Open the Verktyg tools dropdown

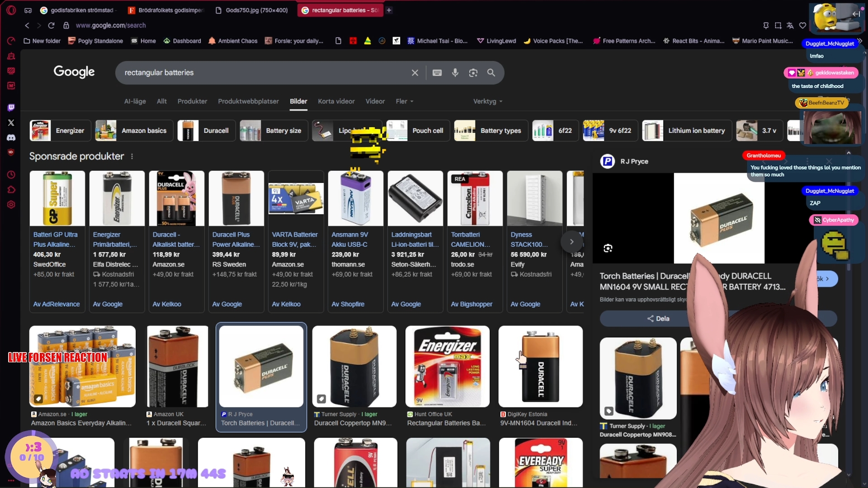pos(487,101)
